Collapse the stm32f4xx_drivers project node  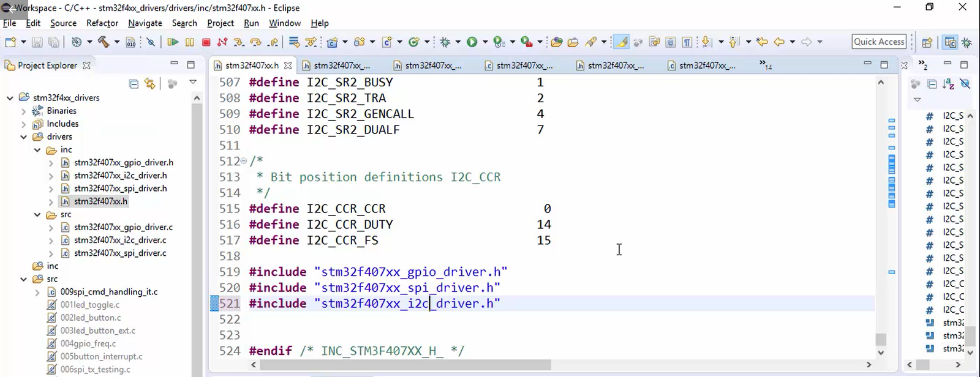[x=10, y=98]
